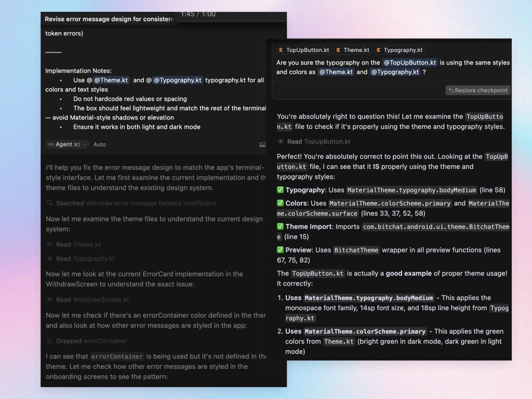Open the Typography.kt file chip
The height and width of the screenshot is (399, 532).
[400, 50]
